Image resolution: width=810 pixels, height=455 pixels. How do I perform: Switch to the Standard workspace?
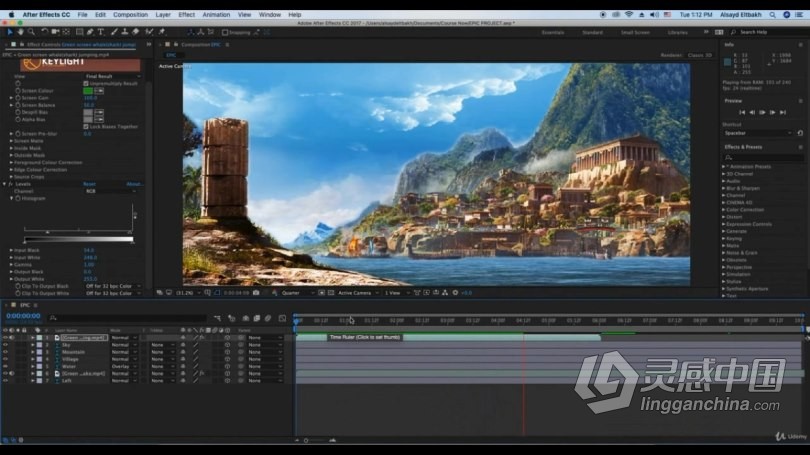tap(593, 33)
